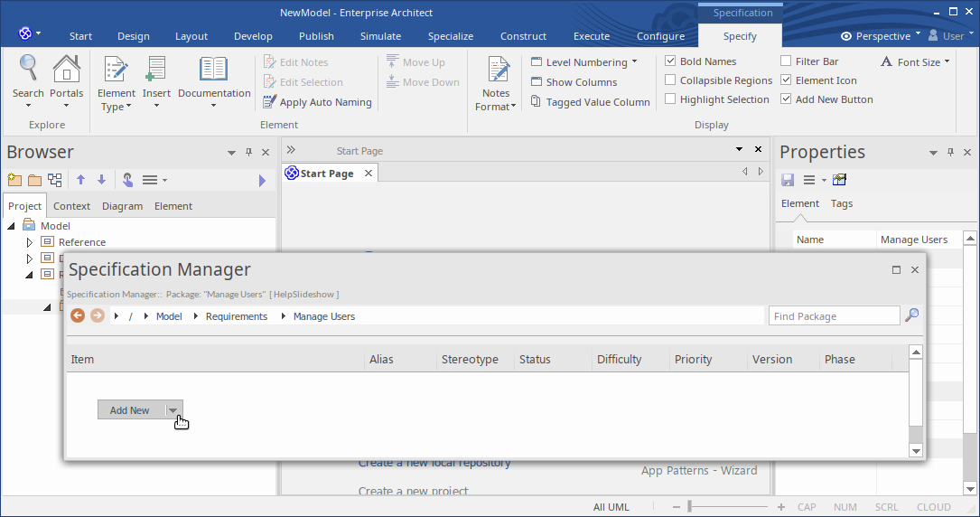Go forward in Specification Manager navigation
Screen dimensions: 980x517
[x=97, y=315]
